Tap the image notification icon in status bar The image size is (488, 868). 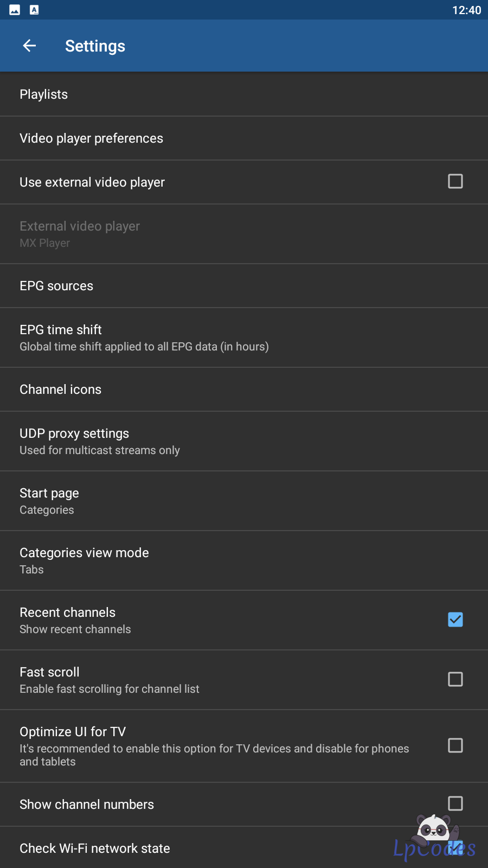pos(15,10)
